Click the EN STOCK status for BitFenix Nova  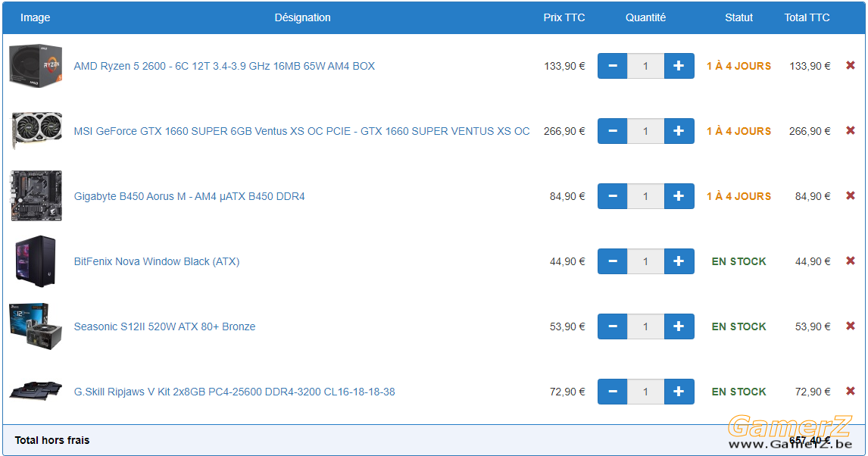[x=739, y=261]
